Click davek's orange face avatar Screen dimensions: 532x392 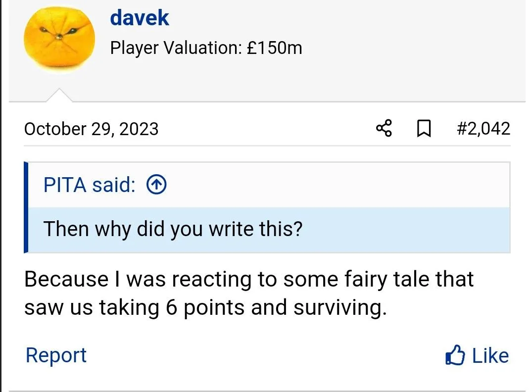point(59,41)
